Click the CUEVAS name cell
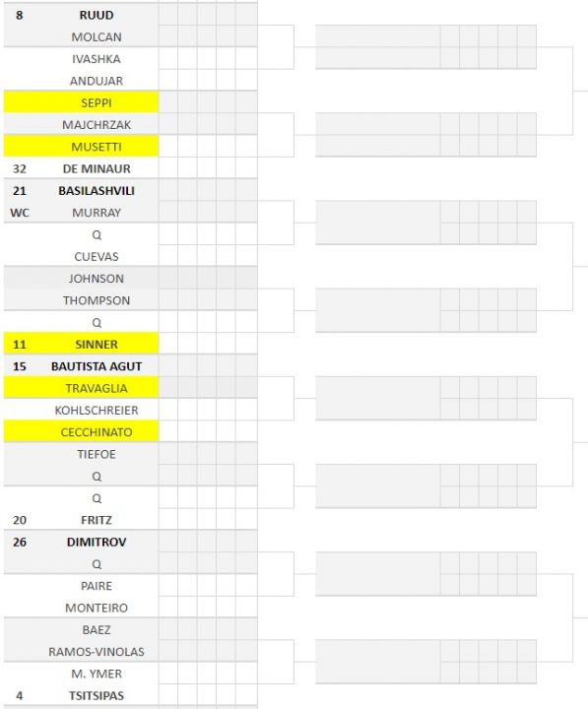Image resolution: width=588 pixels, height=709 pixels. tap(97, 256)
